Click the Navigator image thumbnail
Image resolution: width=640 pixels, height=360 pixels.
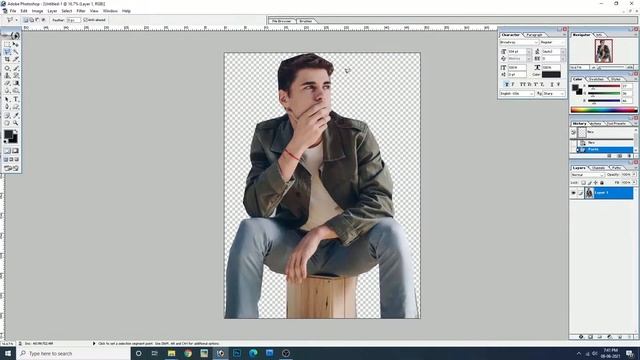pos(603,51)
